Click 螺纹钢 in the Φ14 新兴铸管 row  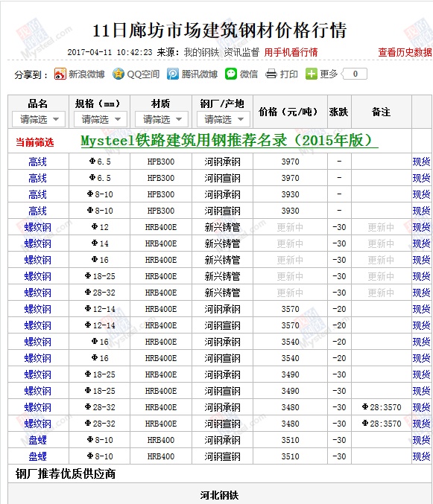(38, 243)
